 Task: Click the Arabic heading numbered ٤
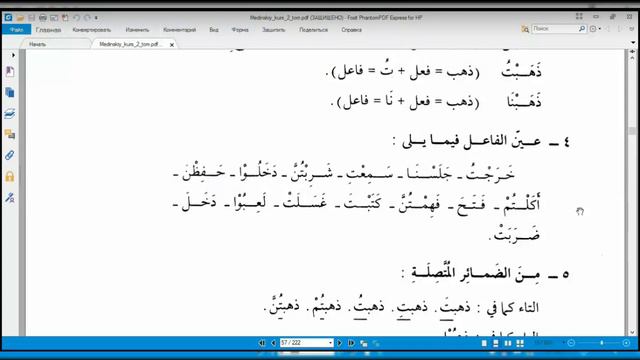click(x=481, y=141)
